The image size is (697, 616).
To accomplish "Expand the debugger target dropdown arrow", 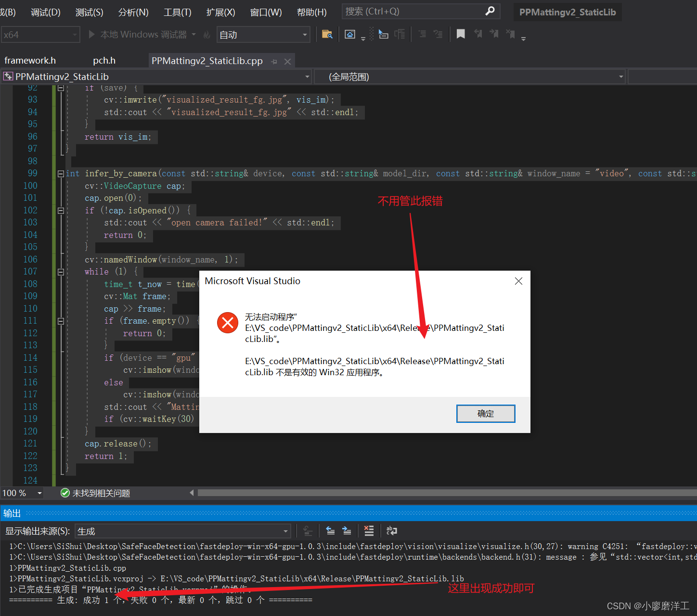I will pos(194,34).
